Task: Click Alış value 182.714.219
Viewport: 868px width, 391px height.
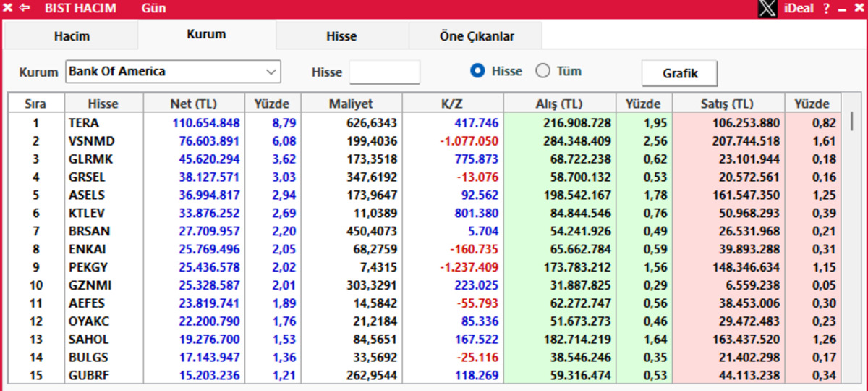Action: pyautogui.click(x=577, y=340)
